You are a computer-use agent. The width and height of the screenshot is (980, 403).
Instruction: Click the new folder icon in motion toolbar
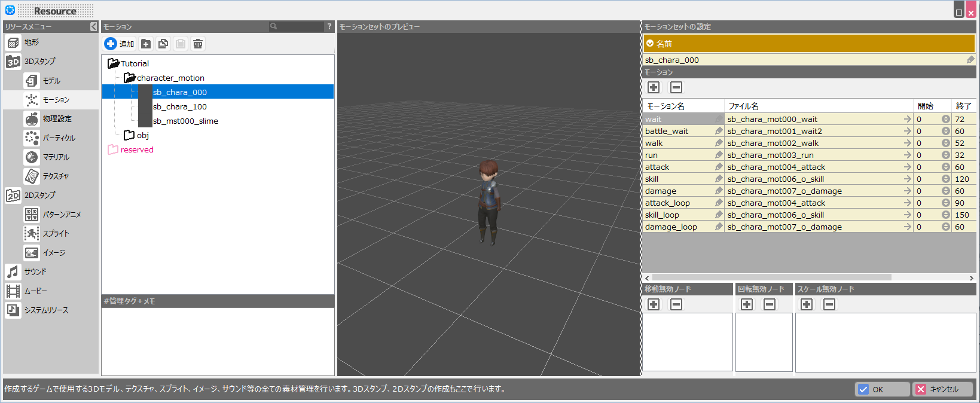[146, 44]
